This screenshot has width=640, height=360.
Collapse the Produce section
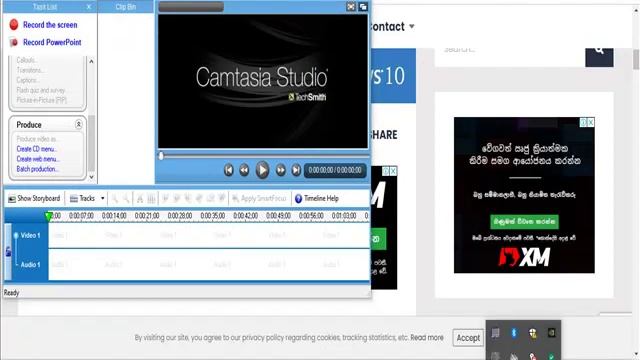78,124
